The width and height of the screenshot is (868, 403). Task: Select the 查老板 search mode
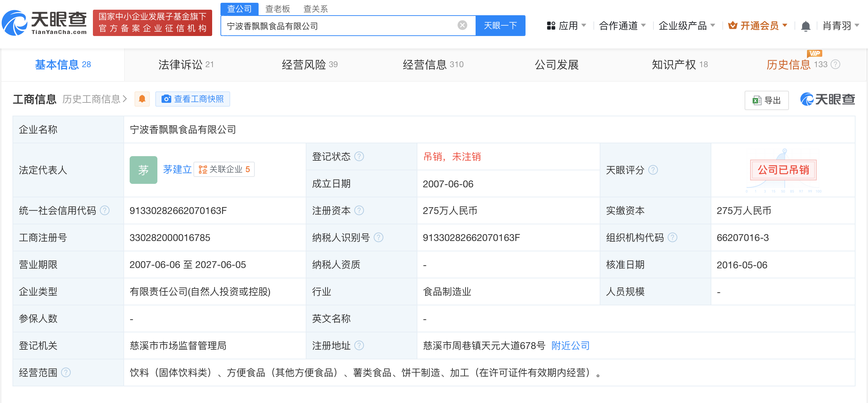(277, 9)
